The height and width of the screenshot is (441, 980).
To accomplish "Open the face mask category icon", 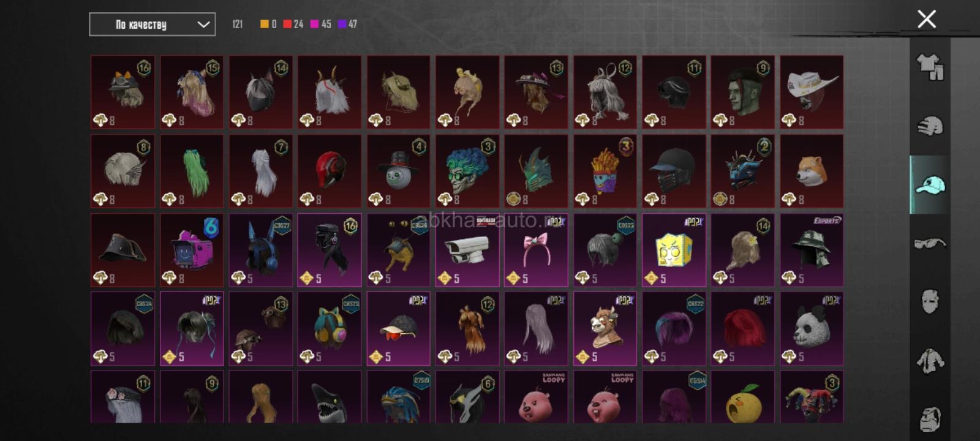I will tap(930, 301).
